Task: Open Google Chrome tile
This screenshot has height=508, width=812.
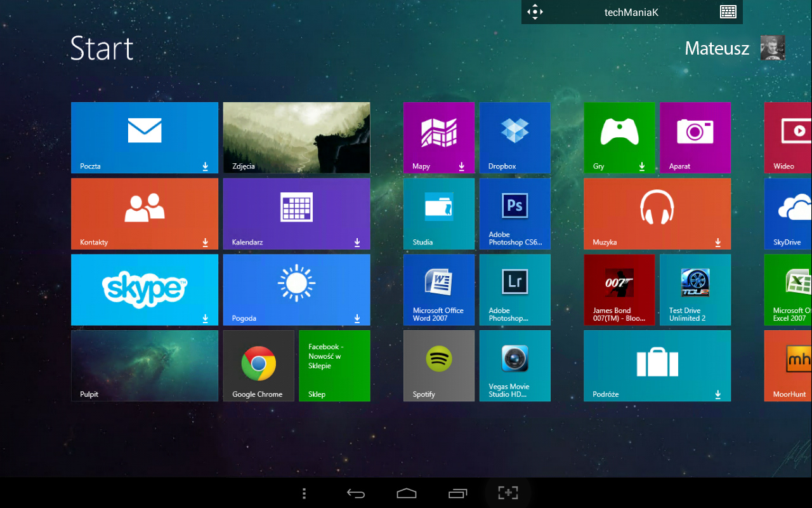Action: (x=258, y=366)
